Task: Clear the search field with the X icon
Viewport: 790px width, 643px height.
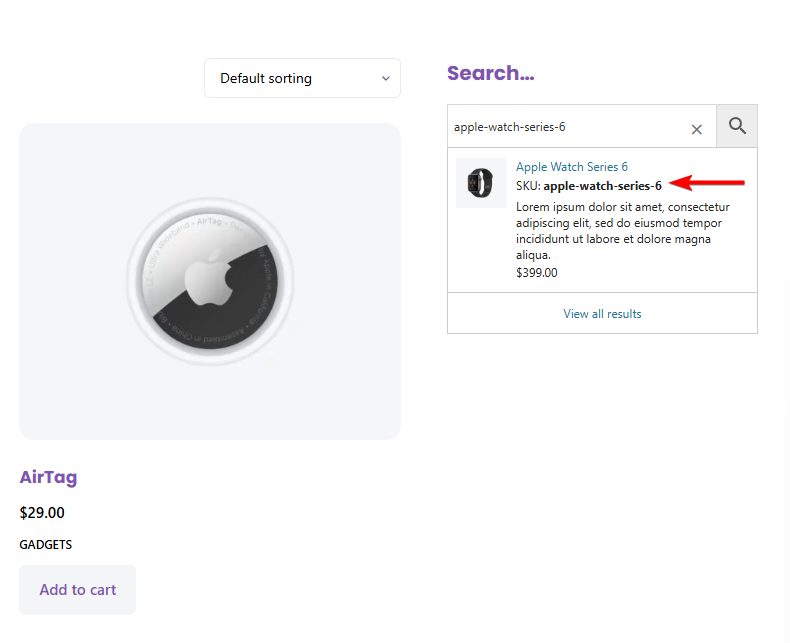Action: (x=697, y=129)
